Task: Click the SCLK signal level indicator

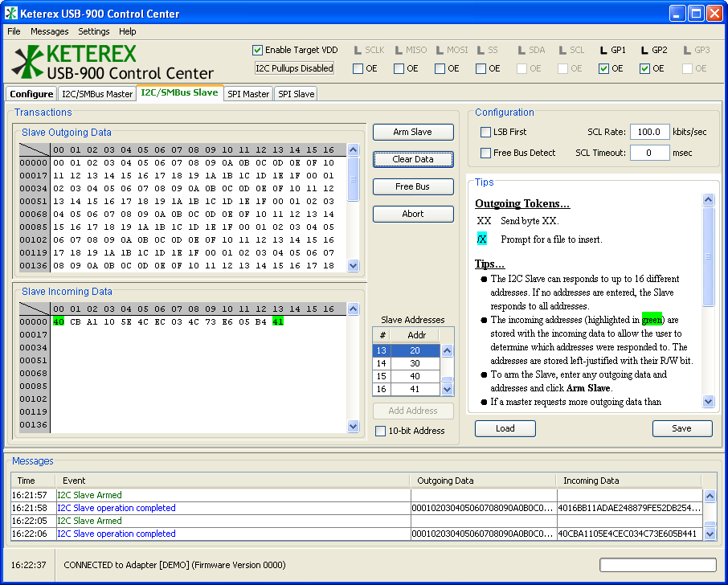Action: [358, 51]
